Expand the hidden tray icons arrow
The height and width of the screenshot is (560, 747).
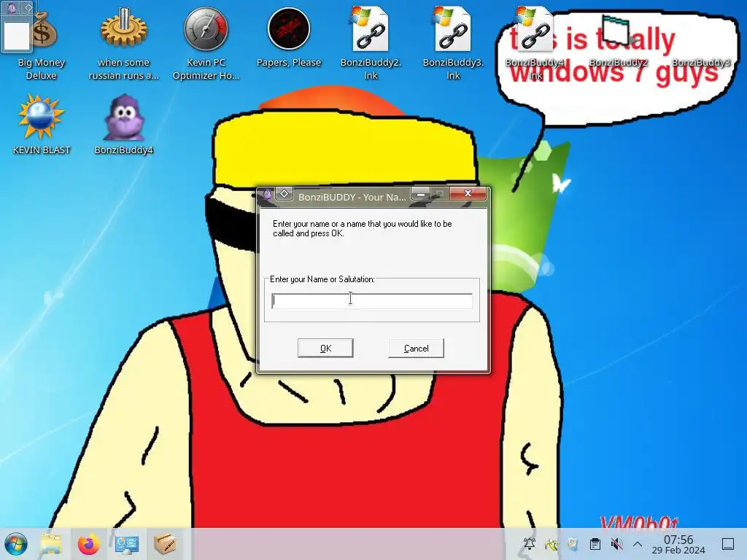pos(638,544)
